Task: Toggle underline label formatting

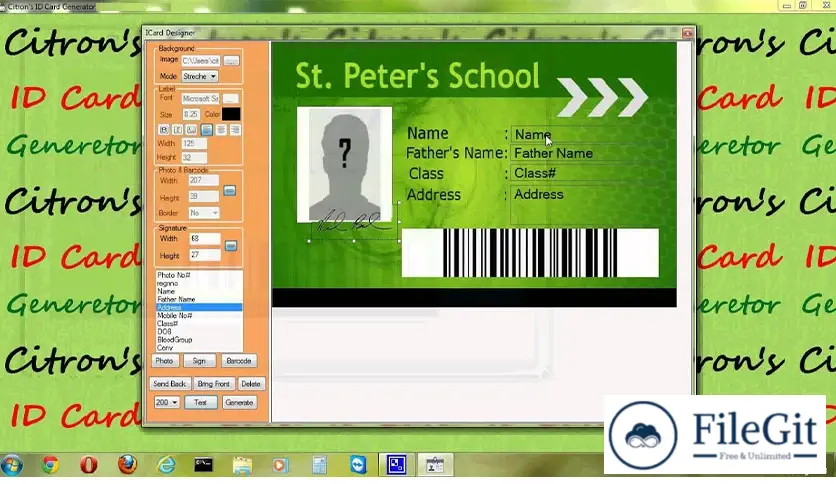Action: pyautogui.click(x=191, y=130)
